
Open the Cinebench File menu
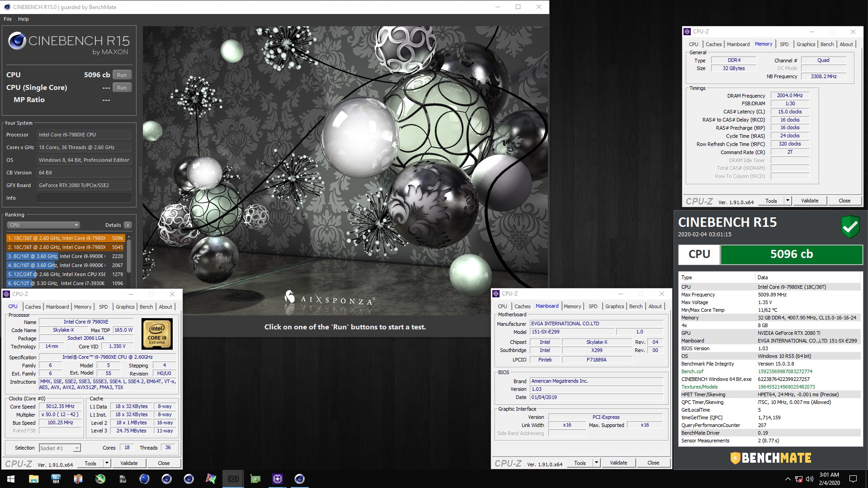click(x=8, y=19)
